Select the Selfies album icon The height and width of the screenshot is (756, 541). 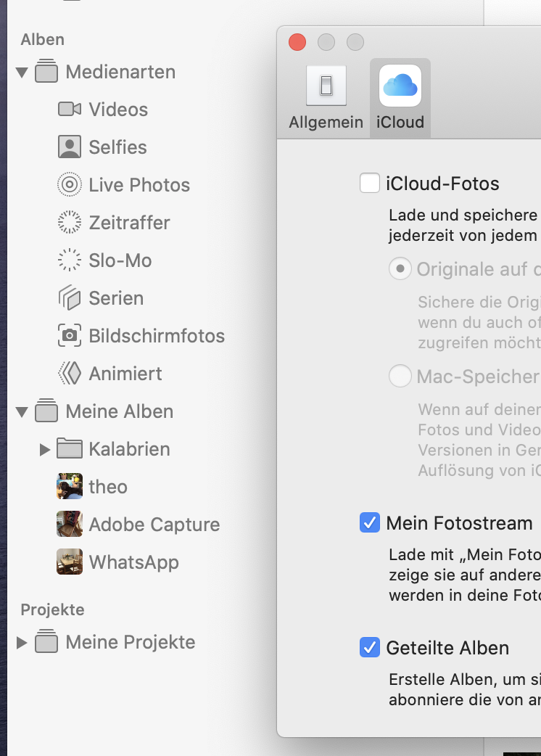69,147
